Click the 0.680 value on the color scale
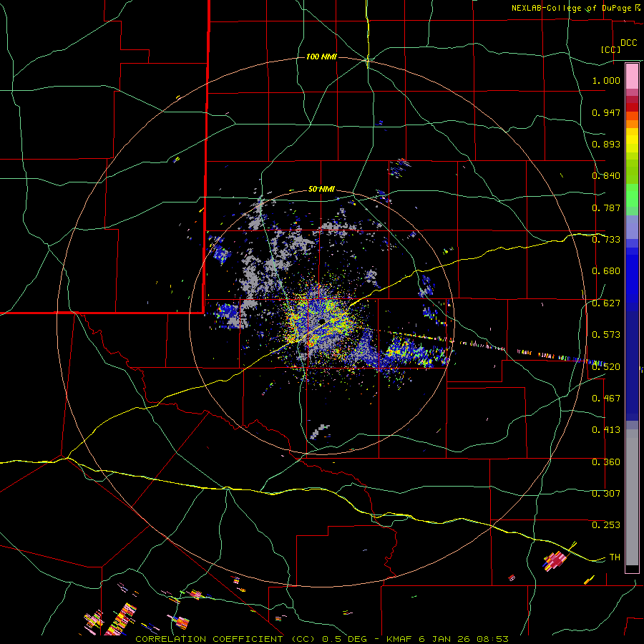Screen dimensions: 644x644 606,271
